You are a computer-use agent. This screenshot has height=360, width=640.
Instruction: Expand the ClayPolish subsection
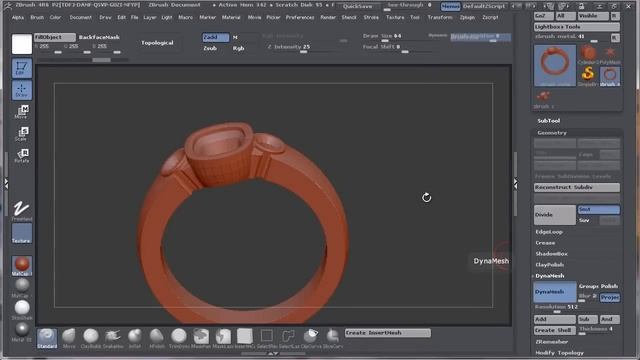click(550, 265)
